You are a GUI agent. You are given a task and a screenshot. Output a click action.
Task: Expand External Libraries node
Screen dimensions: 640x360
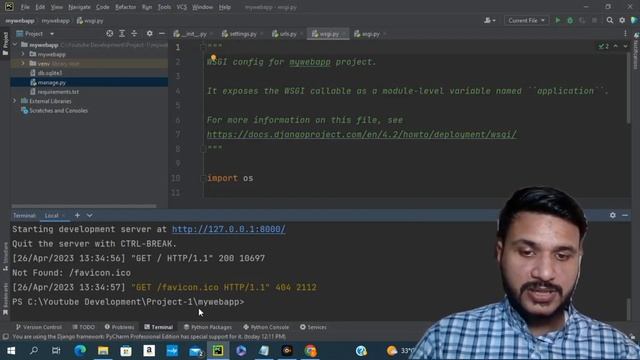[15, 101]
